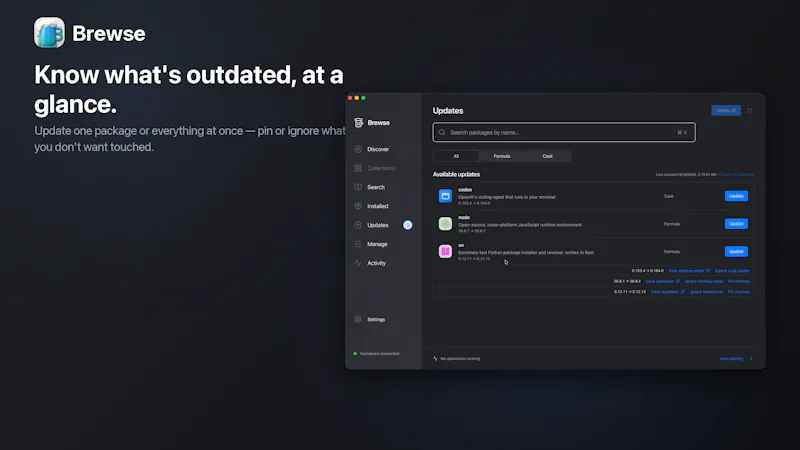Viewport: 800px width, 450px height.
Task: Click the chevron next to View activity
Action: pyautogui.click(x=751, y=359)
